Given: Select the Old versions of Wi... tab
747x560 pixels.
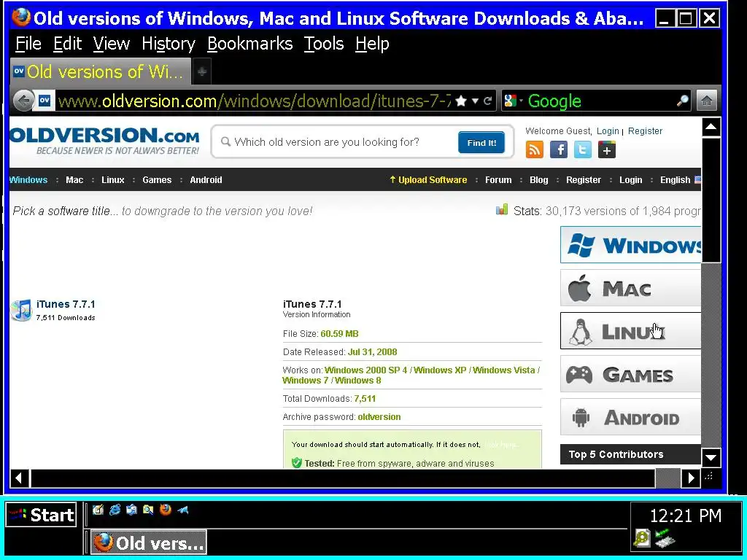Looking at the screenshot, I should (101, 72).
